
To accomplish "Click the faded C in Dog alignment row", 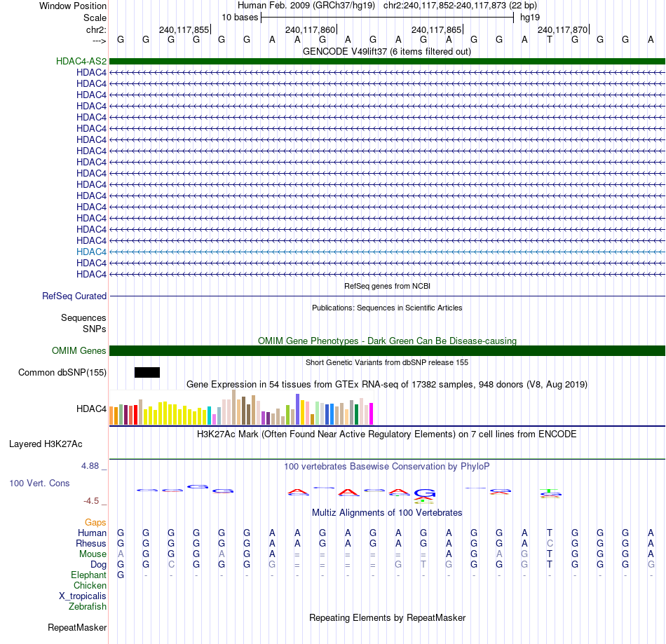I will (x=171, y=565).
